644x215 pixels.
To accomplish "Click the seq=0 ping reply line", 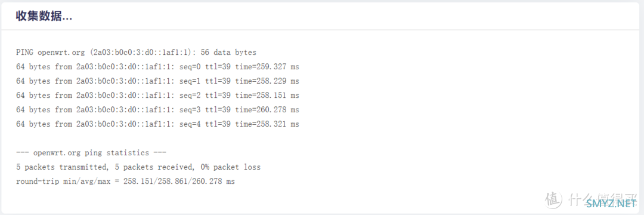I will click(x=157, y=67).
